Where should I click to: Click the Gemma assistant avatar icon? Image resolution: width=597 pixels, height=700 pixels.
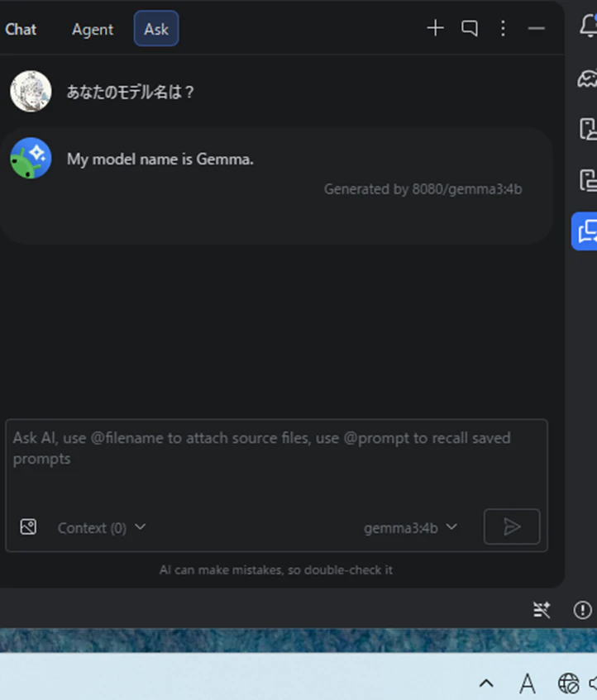coord(31,158)
